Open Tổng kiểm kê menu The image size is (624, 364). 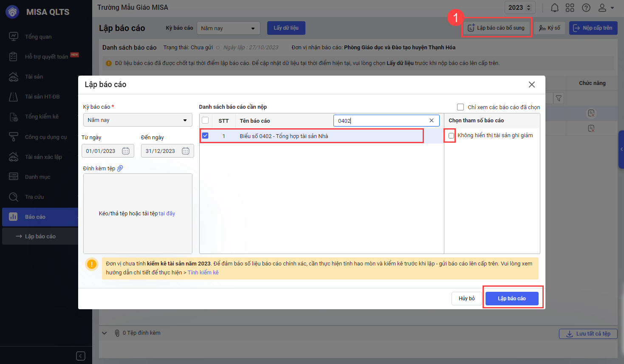42,116
